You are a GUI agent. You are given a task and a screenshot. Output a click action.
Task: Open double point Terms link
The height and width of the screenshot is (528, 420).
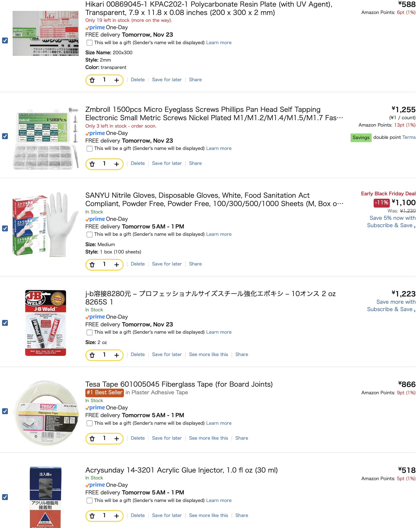click(x=409, y=137)
